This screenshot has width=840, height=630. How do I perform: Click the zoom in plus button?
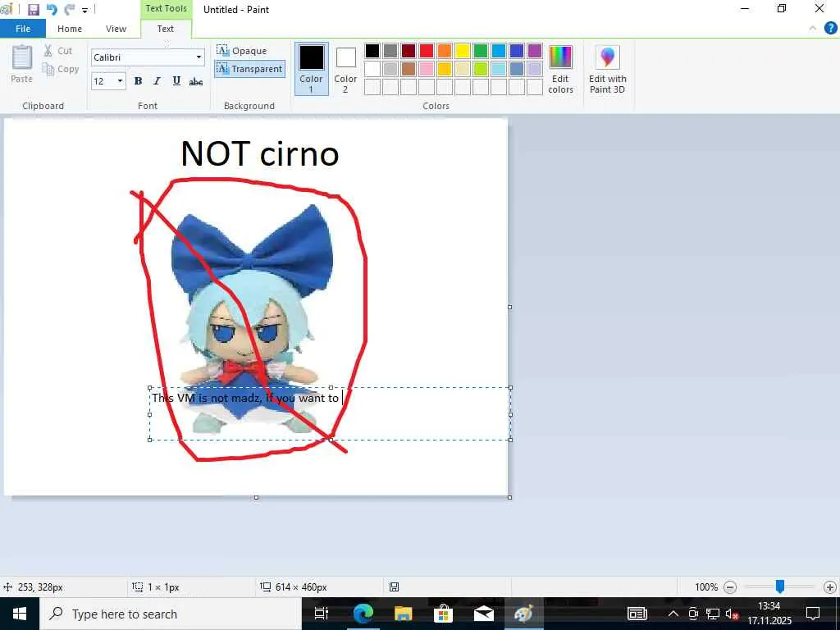coord(830,587)
